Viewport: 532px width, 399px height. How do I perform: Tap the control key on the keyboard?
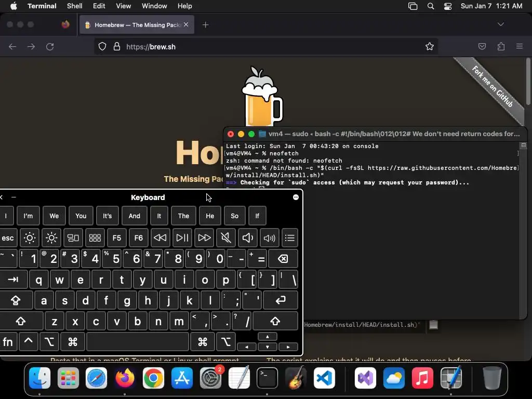pos(29,342)
